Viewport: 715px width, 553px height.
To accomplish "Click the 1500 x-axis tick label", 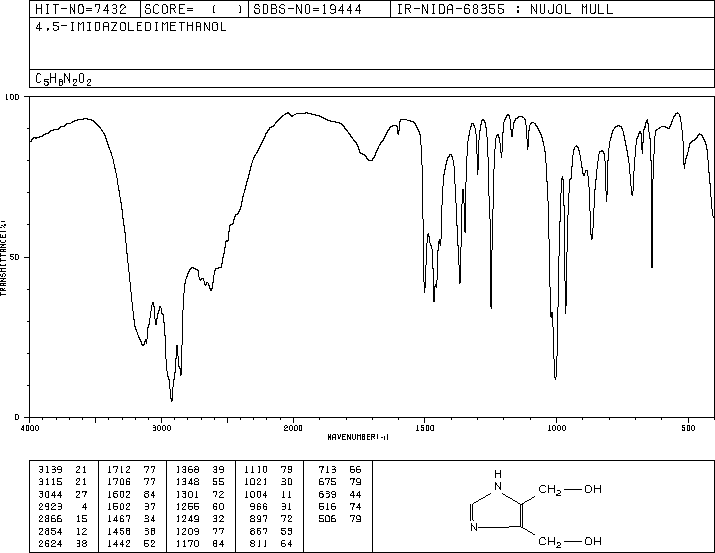I will 425,428.
